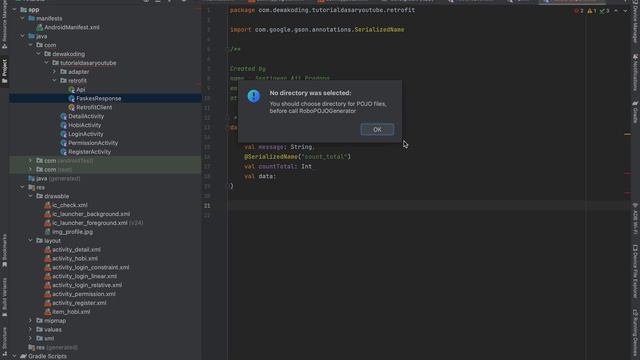Expand the values folder

[30, 329]
